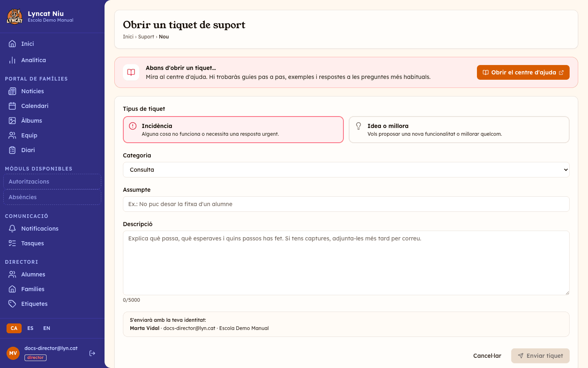This screenshot has height=368, width=588.
Task: Switch language to EN
Action: coord(47,328)
